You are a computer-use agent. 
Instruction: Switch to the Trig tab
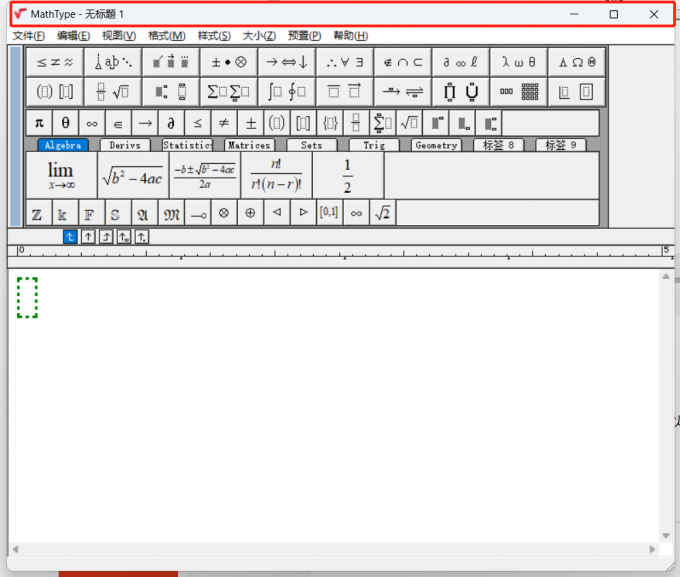click(x=374, y=145)
